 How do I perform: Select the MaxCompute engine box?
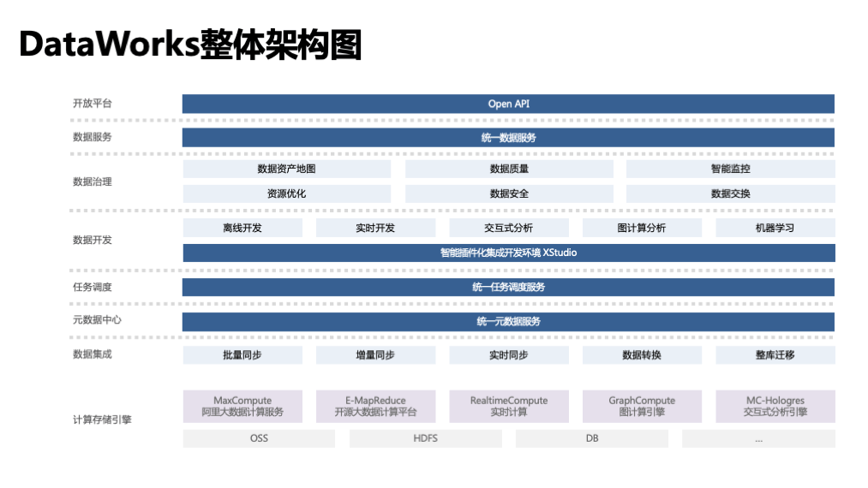coord(242,407)
